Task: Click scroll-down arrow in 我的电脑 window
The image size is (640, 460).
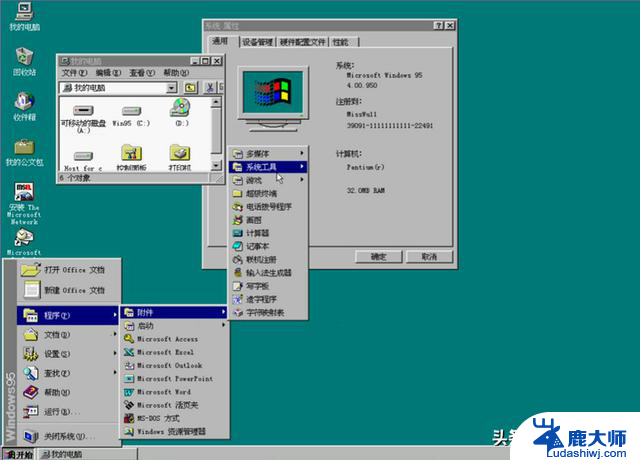Action: [216, 165]
